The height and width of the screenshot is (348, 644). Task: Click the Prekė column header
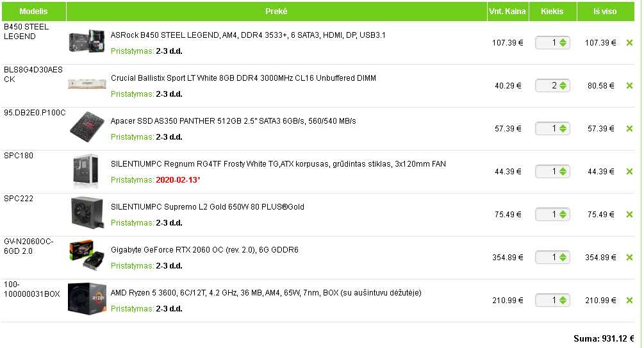pyautogui.click(x=276, y=12)
